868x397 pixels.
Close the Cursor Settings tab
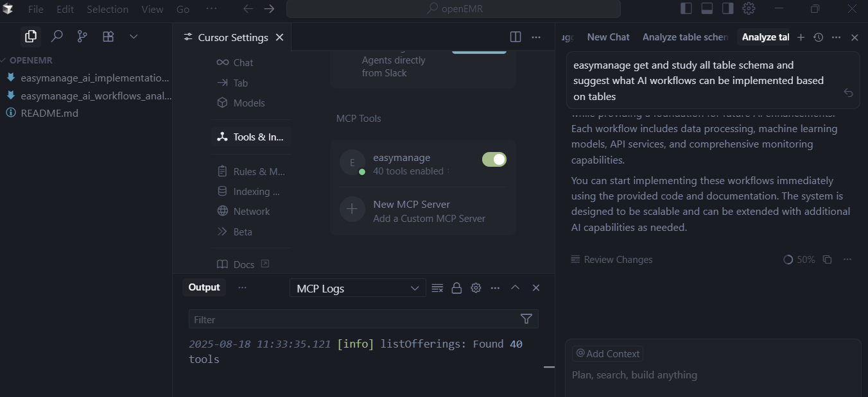(x=279, y=37)
